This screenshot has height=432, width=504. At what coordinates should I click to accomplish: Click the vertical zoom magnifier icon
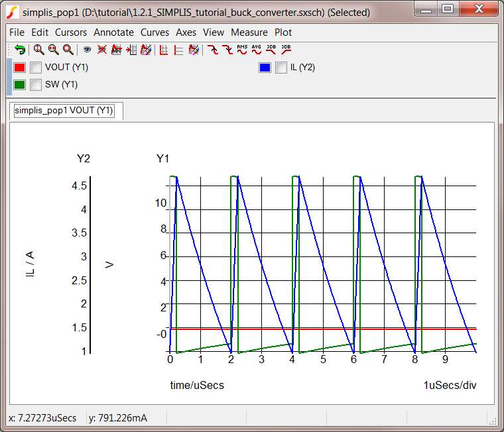point(39,50)
